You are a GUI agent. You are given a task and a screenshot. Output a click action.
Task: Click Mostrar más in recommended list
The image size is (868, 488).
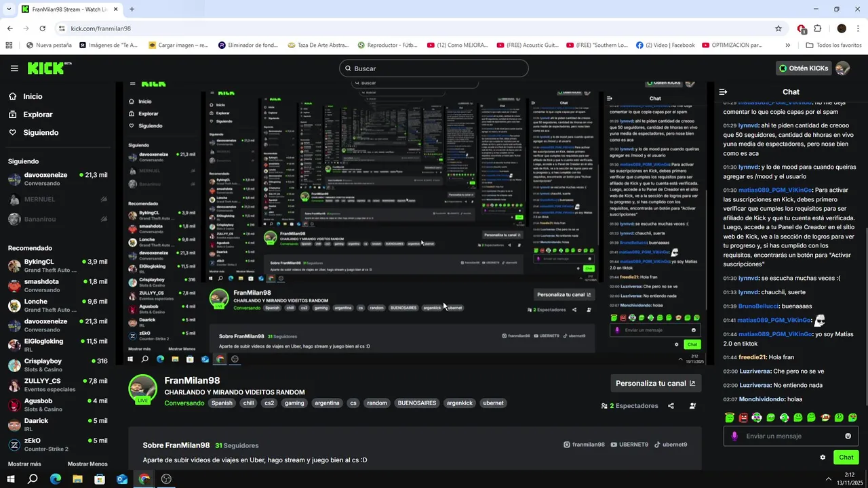point(24,464)
